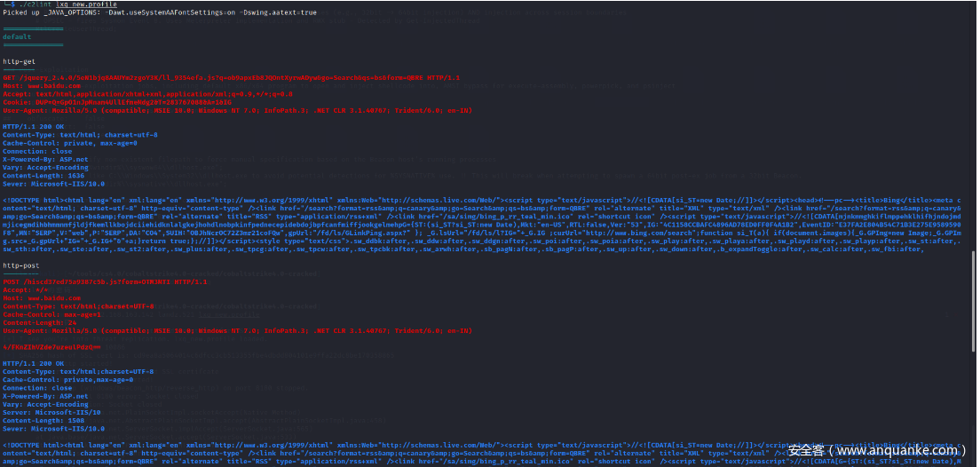The width and height of the screenshot is (980, 467).
Task: Click 'Vary: Accept-Encoding' in http-post response
Action: pyautogui.click(x=45, y=405)
